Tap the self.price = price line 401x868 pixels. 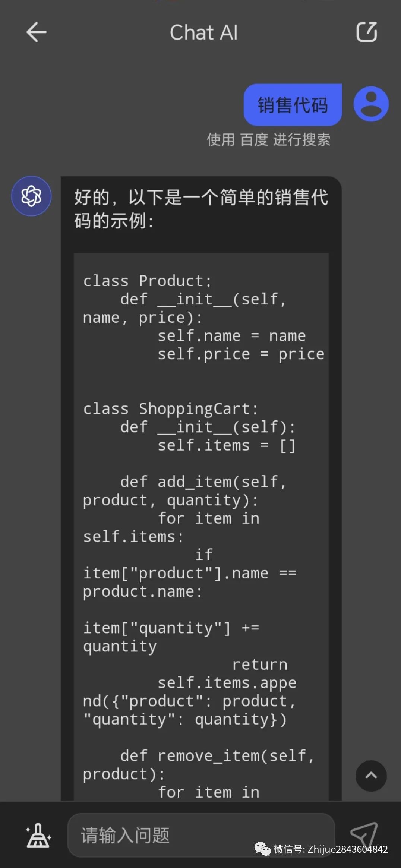(x=241, y=354)
